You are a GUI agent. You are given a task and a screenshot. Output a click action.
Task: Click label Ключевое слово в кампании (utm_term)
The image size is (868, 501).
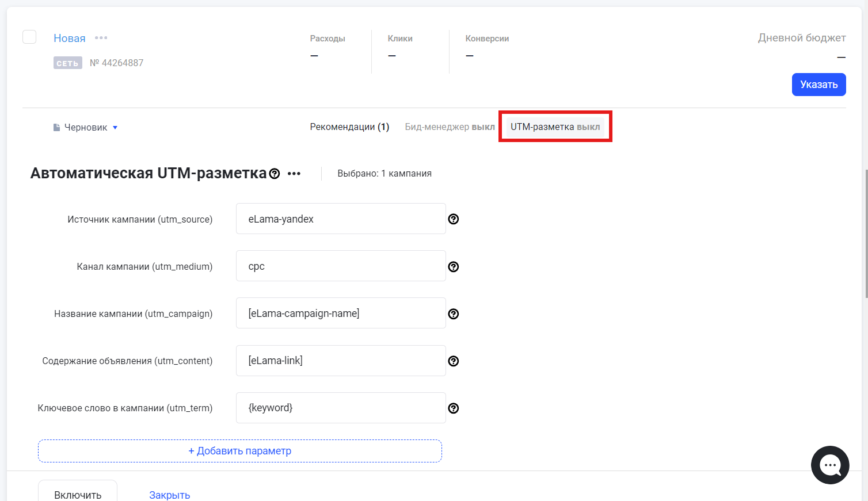pos(125,408)
